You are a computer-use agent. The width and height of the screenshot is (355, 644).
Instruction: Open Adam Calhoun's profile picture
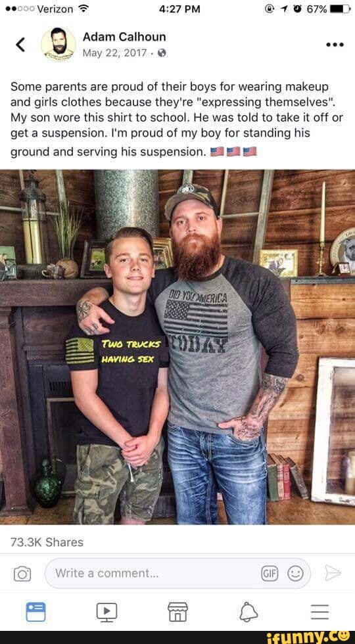[59, 45]
